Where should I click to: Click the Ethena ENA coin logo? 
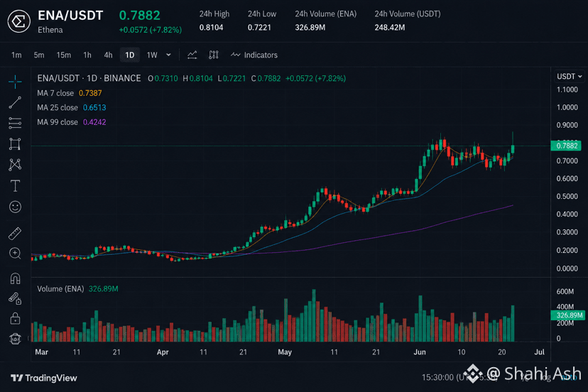18,21
